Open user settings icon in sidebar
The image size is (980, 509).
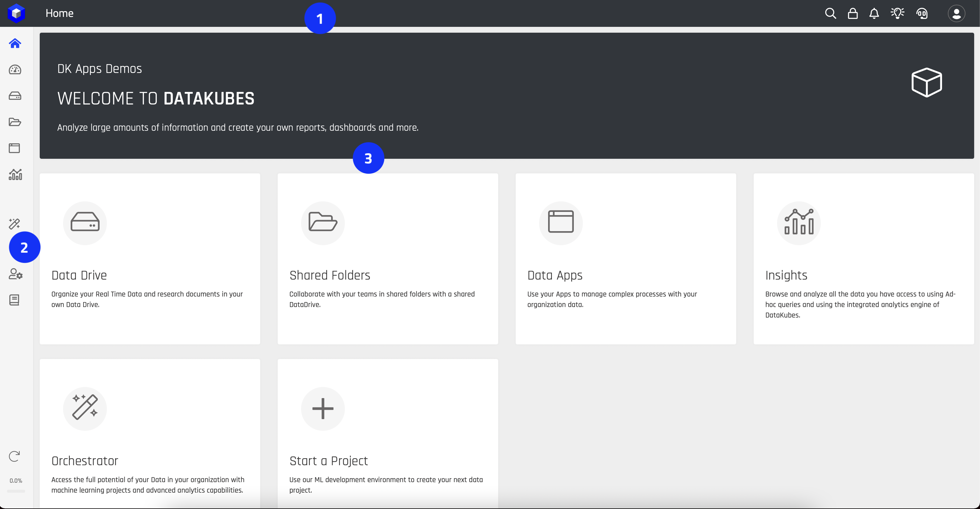[x=15, y=274]
